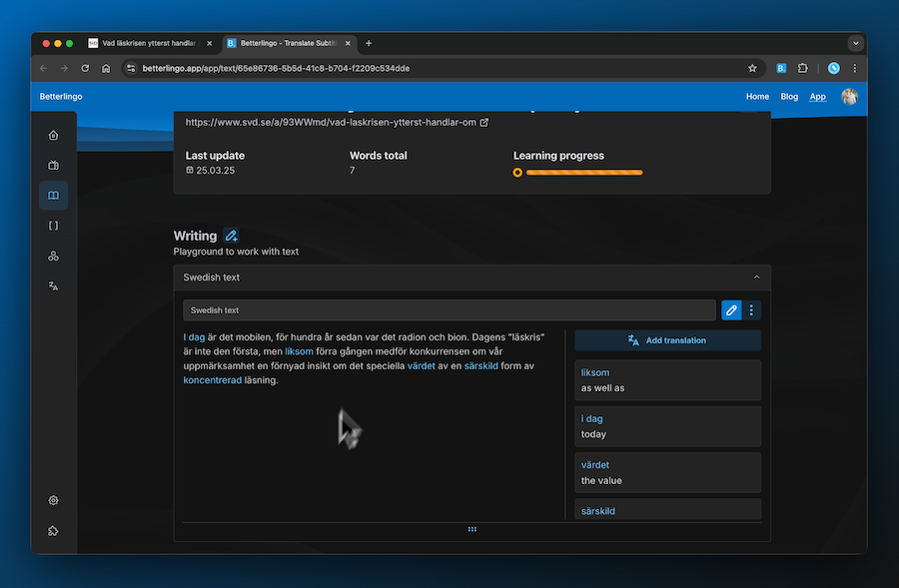
Task: Click the '25.03.25' last update date
Action: [x=216, y=170]
